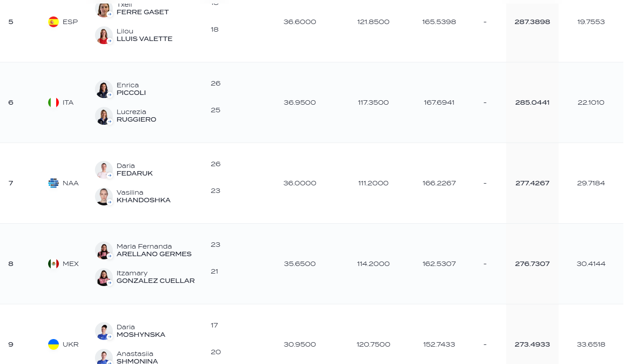Open Maria Fernanda ARELLANO GERMES profile link
This screenshot has width=630, height=364.
tap(154, 250)
